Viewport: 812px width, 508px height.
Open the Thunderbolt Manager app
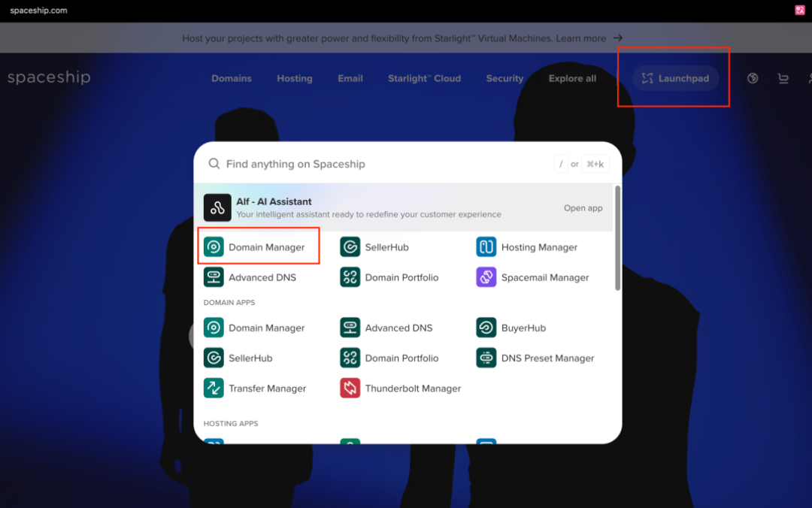pos(400,389)
